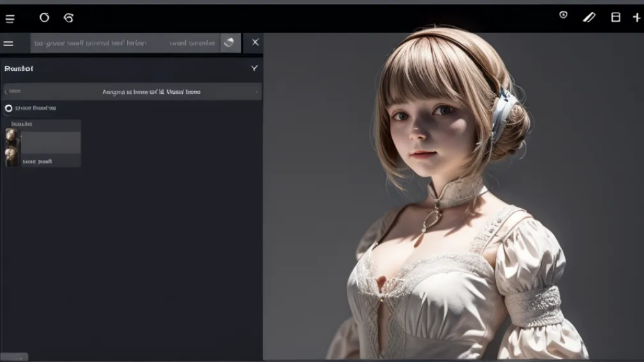Image resolution: width=644 pixels, height=362 pixels.
Task: Open the lower hair thumbnail in the card
Action: [x=12, y=157]
